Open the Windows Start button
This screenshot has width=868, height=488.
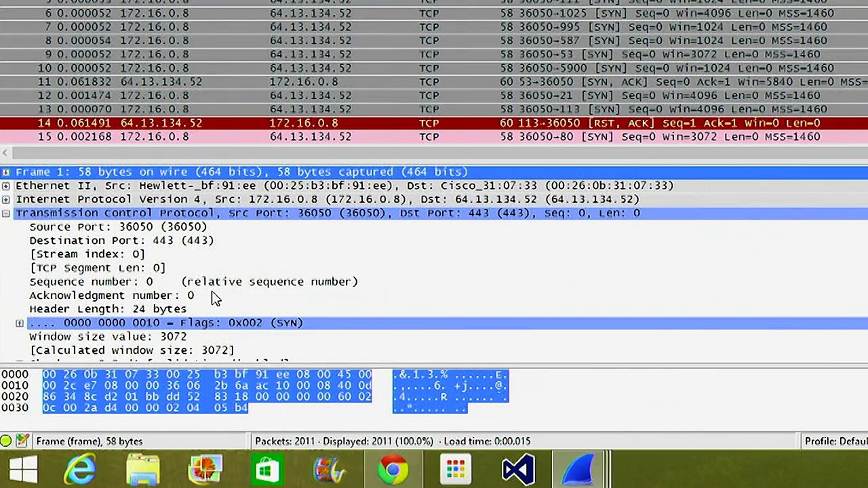pos(22,470)
